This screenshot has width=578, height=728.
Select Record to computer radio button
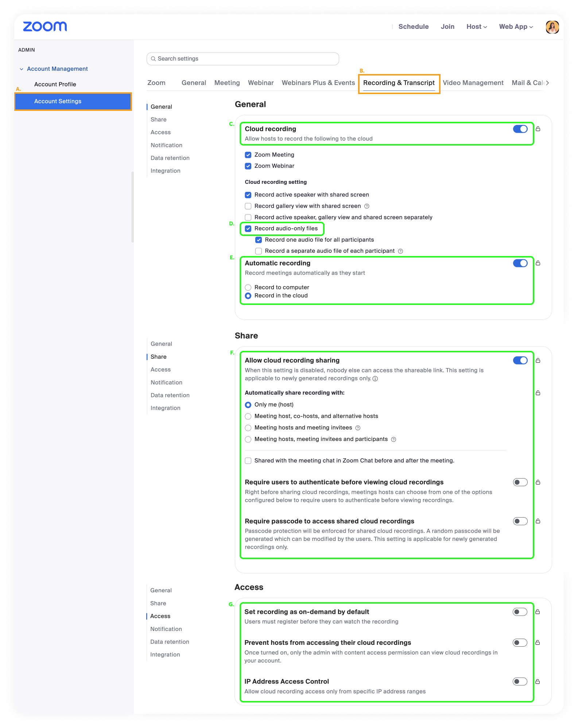pyautogui.click(x=248, y=287)
